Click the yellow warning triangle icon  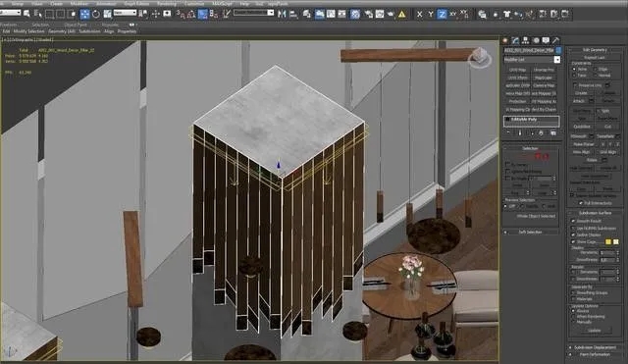point(401,15)
